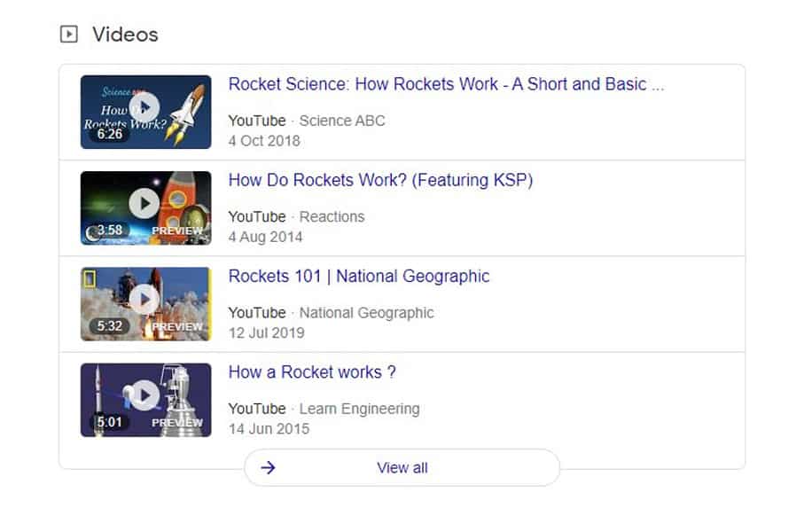Click the 5:32 duration badge
The image size is (812, 508).
pos(110,325)
